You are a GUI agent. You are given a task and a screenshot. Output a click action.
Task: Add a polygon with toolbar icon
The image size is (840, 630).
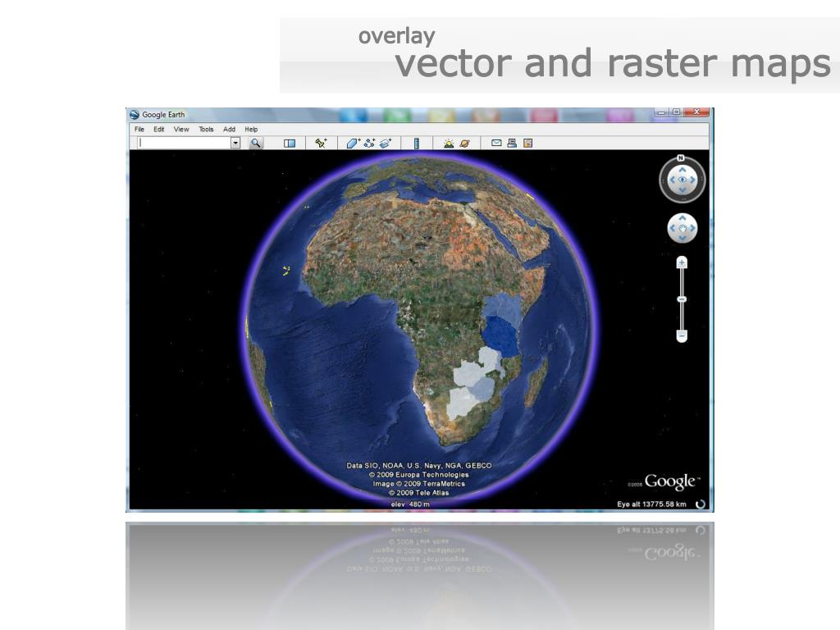[353, 143]
